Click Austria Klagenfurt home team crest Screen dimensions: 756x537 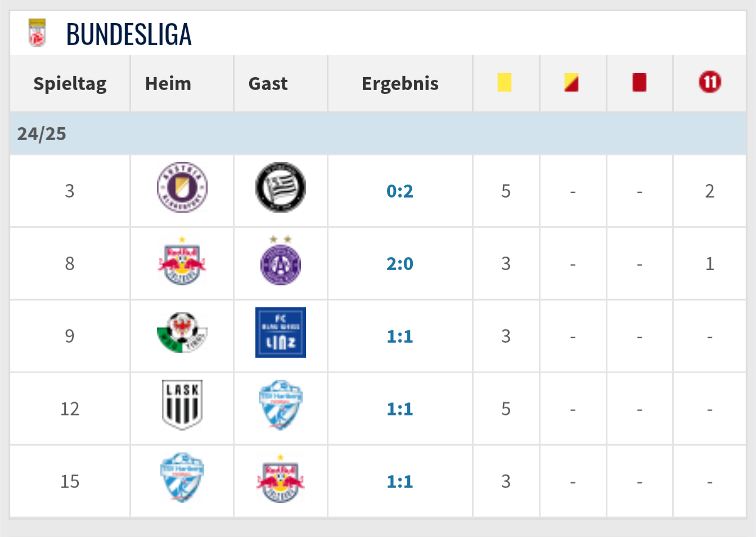(x=182, y=188)
